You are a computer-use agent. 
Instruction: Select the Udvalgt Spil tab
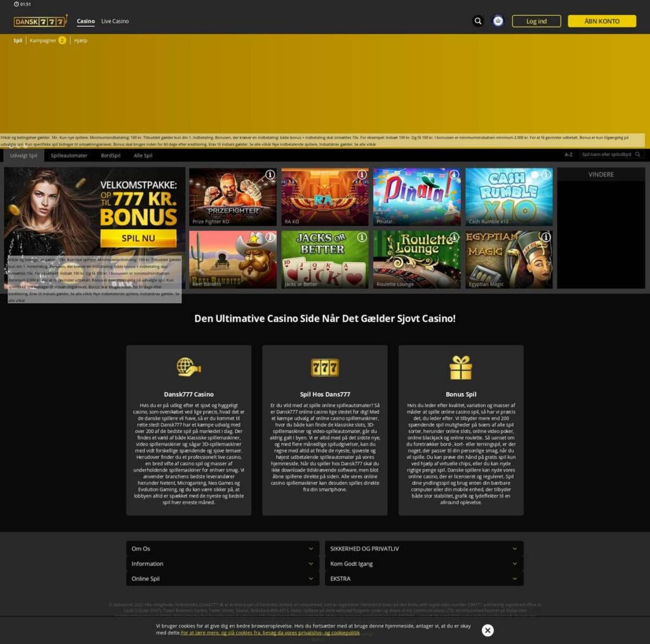tap(23, 155)
